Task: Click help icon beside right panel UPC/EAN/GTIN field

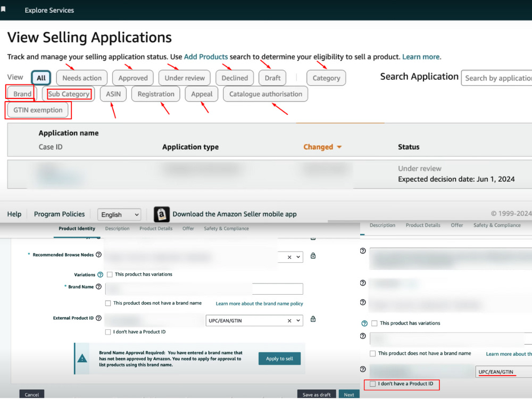Action: tap(363, 369)
